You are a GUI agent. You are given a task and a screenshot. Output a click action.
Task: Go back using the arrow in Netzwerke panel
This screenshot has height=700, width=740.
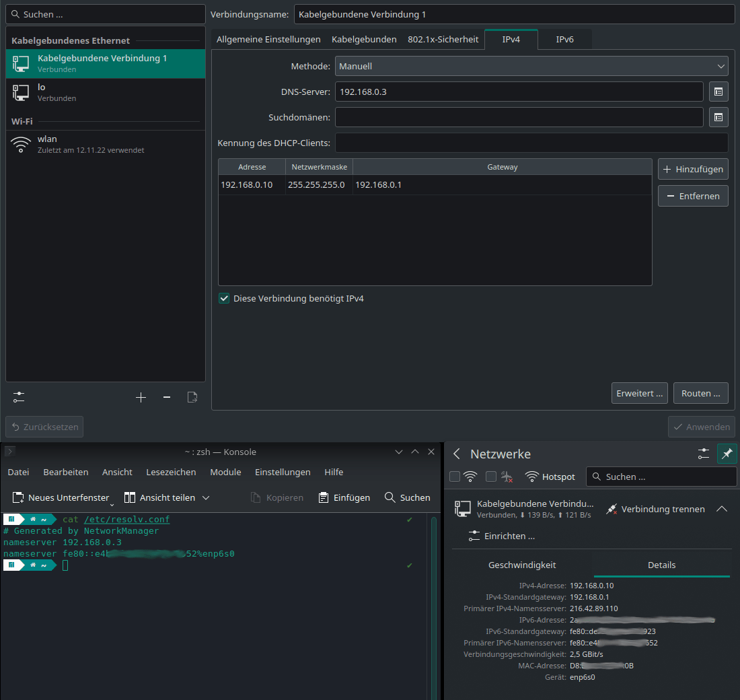pyautogui.click(x=457, y=454)
